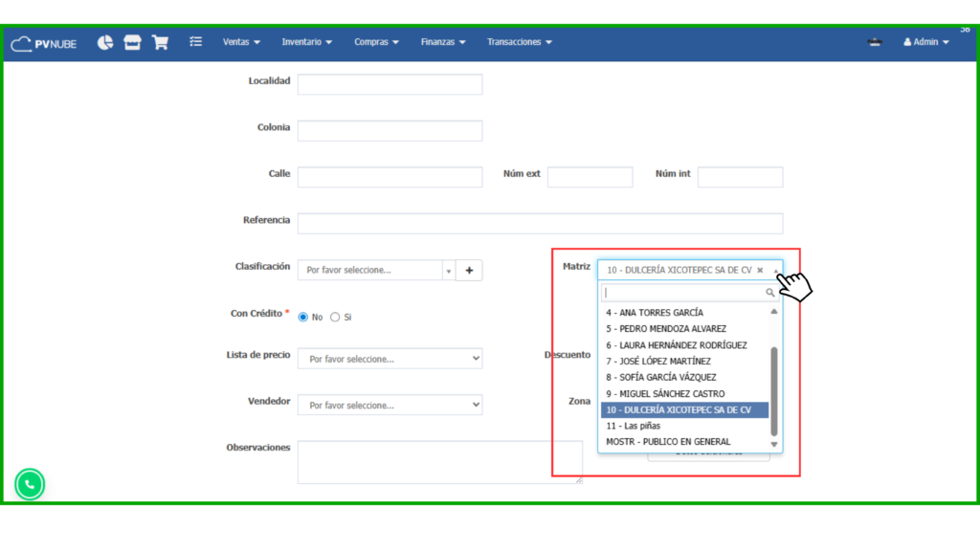Screen dimensions: 980x551
Task: Expand the Clasificación dropdown
Action: point(376,271)
